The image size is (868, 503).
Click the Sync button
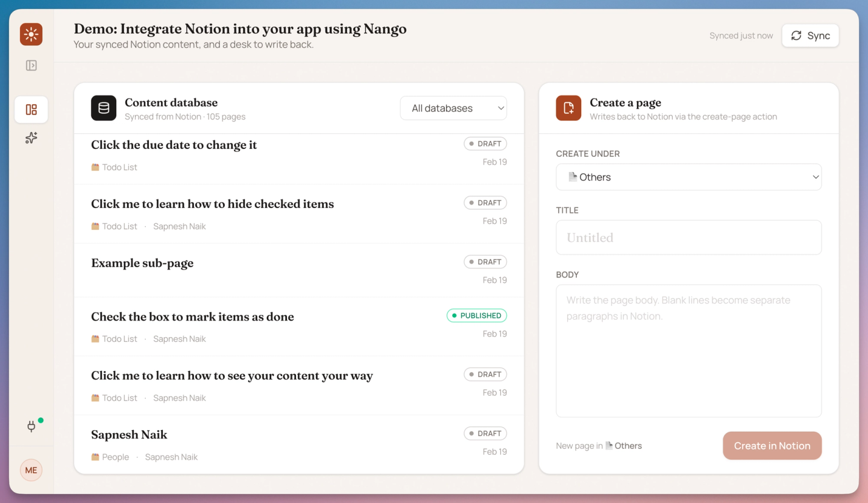pos(810,36)
